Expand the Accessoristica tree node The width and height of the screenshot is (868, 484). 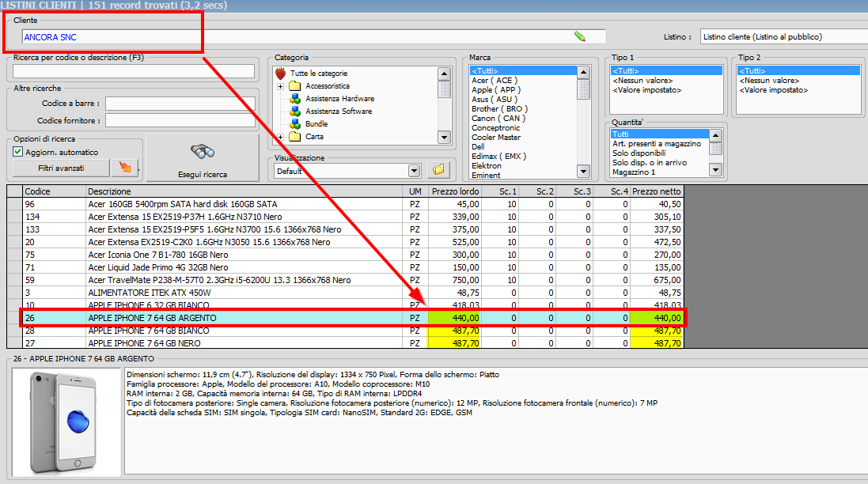coord(280,86)
